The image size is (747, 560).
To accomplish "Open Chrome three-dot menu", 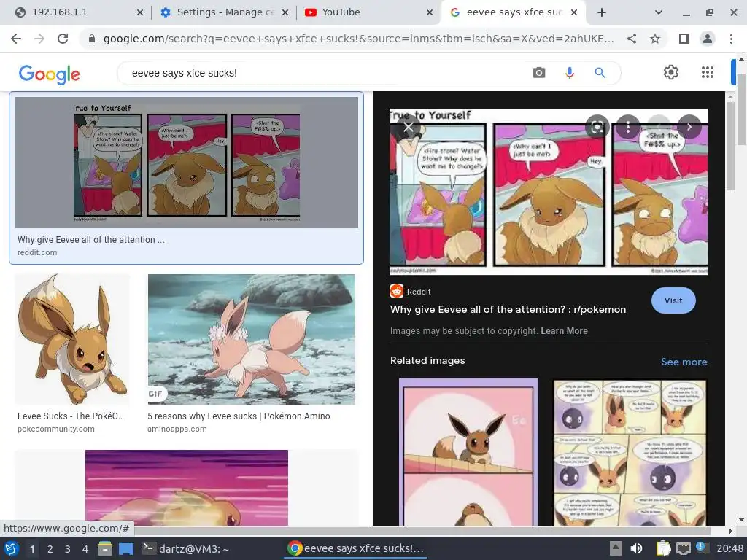I will pos(731,39).
